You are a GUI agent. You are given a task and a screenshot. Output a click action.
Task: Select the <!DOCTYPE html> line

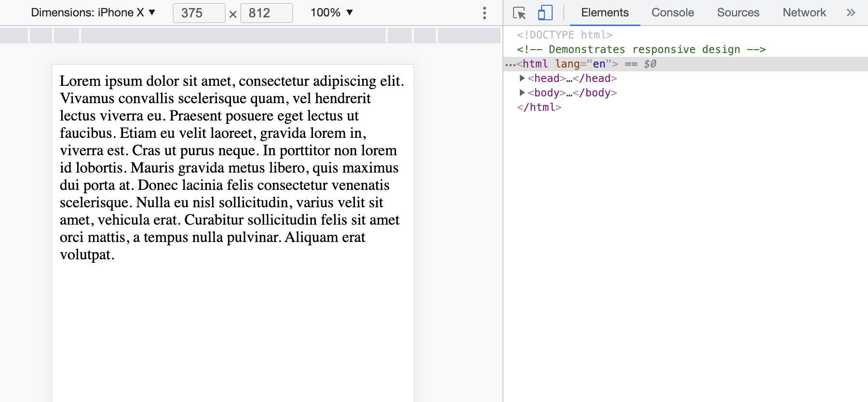(x=564, y=35)
